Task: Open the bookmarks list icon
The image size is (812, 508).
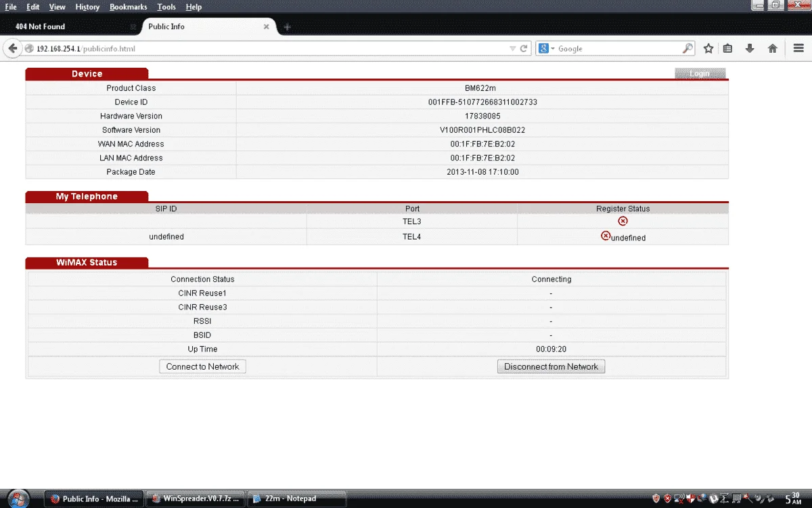Action: (728, 49)
